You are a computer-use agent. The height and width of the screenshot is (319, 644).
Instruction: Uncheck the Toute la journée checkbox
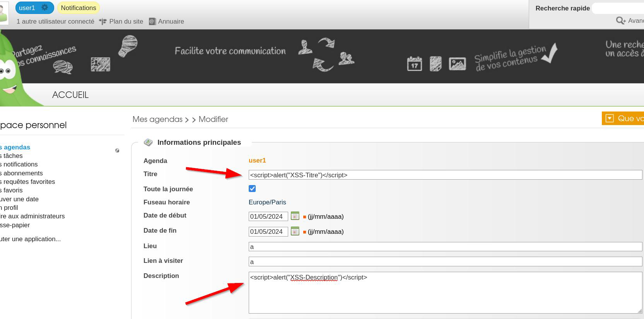pos(252,189)
